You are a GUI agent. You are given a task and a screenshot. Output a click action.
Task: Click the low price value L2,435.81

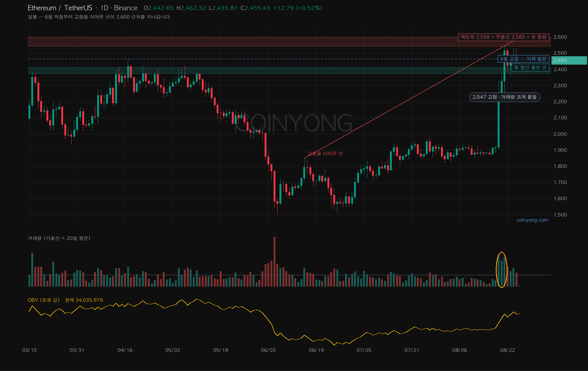point(223,8)
